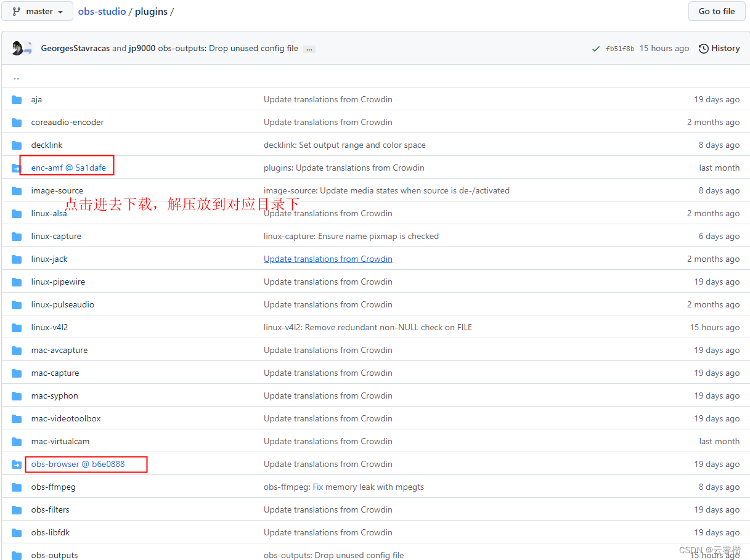
Task: Open GeorgesStavracas author profile link
Action: coord(75,49)
